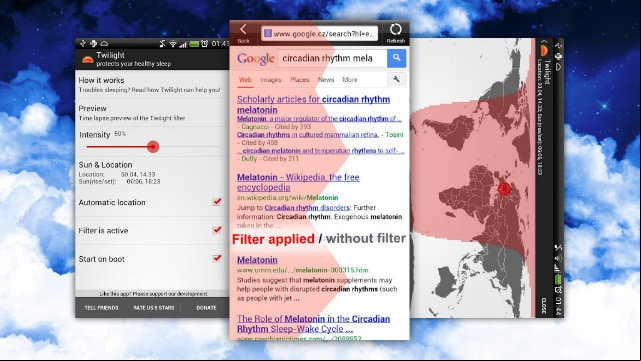Click the circadian rhythm search input field
Viewport: 641px width, 361px height.
(332, 58)
